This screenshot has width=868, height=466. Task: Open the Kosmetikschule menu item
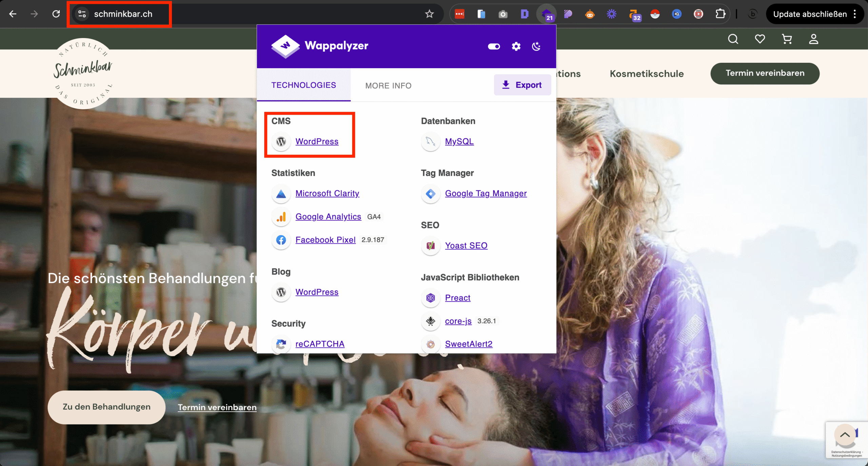click(x=647, y=74)
